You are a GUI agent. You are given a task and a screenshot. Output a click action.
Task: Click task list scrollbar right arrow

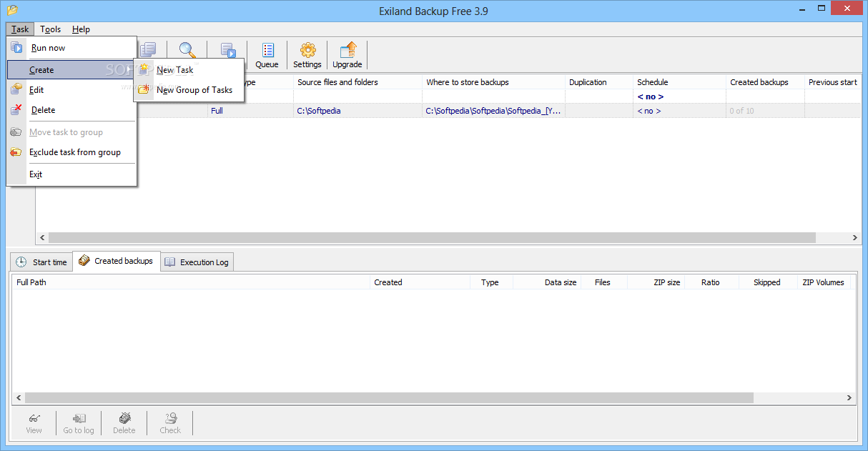pos(855,238)
